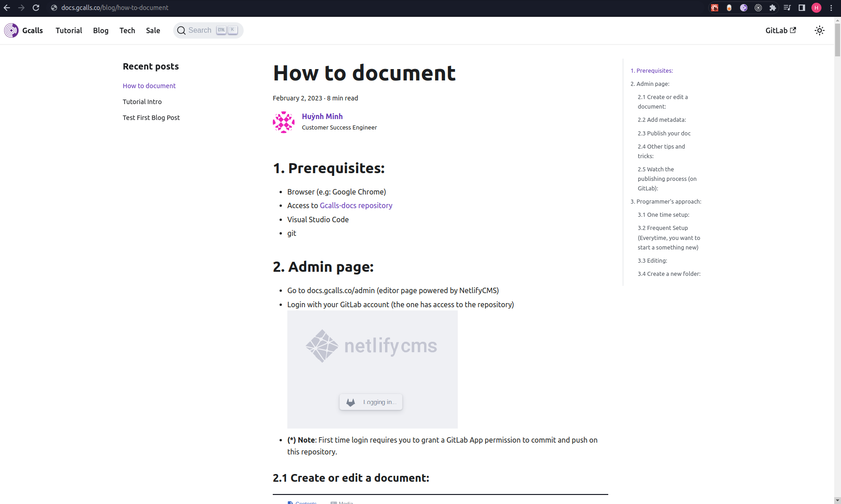The height and width of the screenshot is (504, 841).
Task: Click the netlify cms login image
Action: tap(372, 369)
